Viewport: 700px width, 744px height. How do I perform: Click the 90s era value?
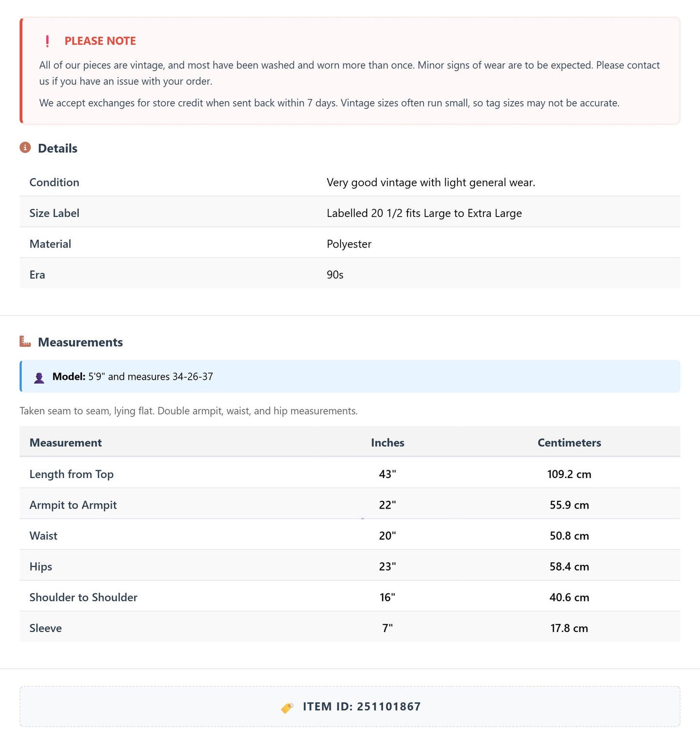[335, 275]
